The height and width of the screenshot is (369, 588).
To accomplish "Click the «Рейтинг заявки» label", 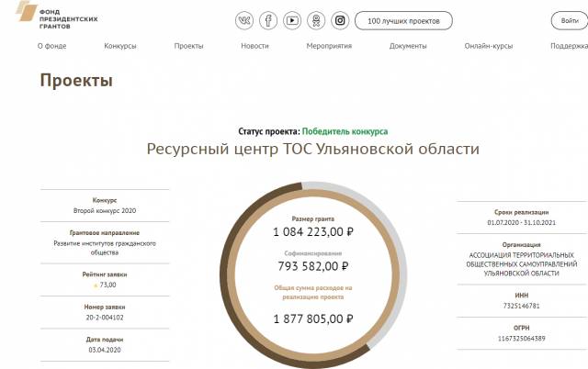I will click(105, 274).
